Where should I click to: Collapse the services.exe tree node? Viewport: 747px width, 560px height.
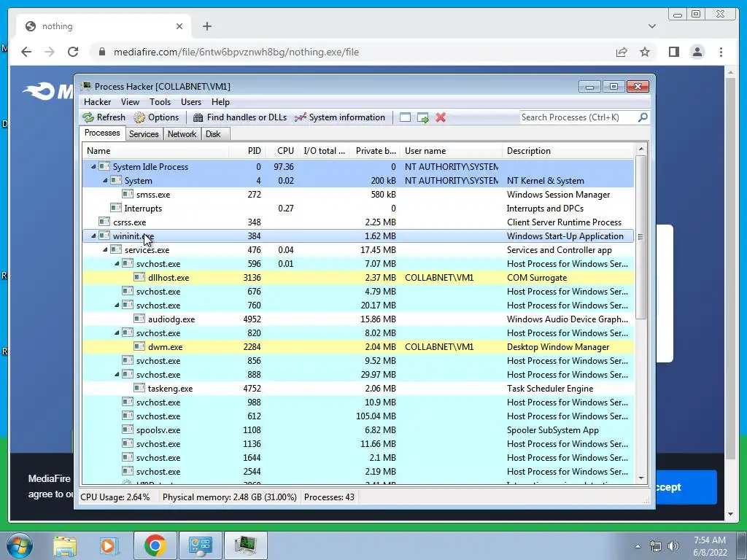105,249
